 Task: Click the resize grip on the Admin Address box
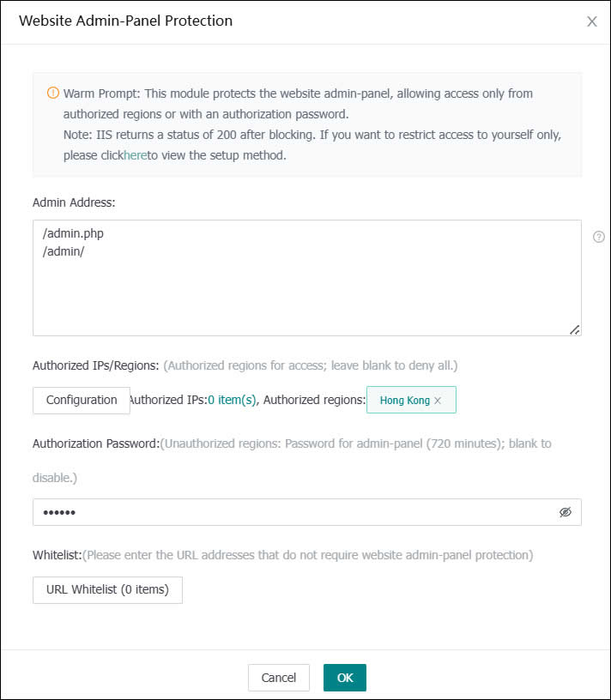[x=577, y=329]
